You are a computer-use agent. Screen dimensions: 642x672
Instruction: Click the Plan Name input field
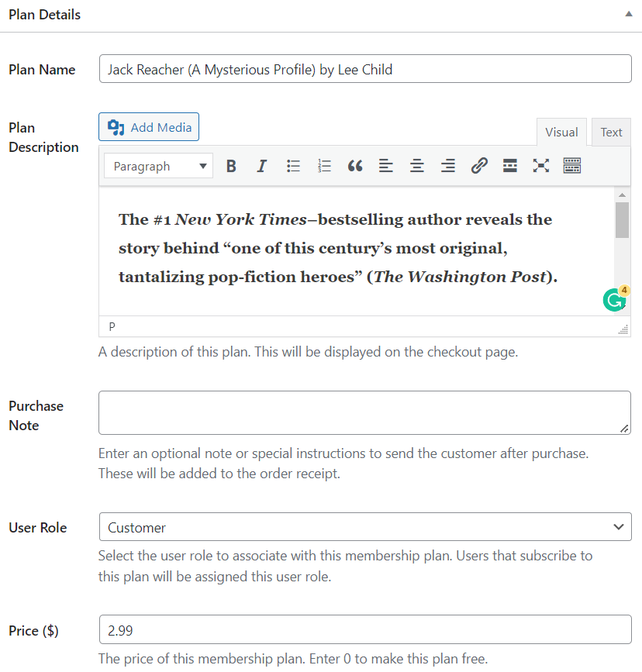pyautogui.click(x=365, y=68)
